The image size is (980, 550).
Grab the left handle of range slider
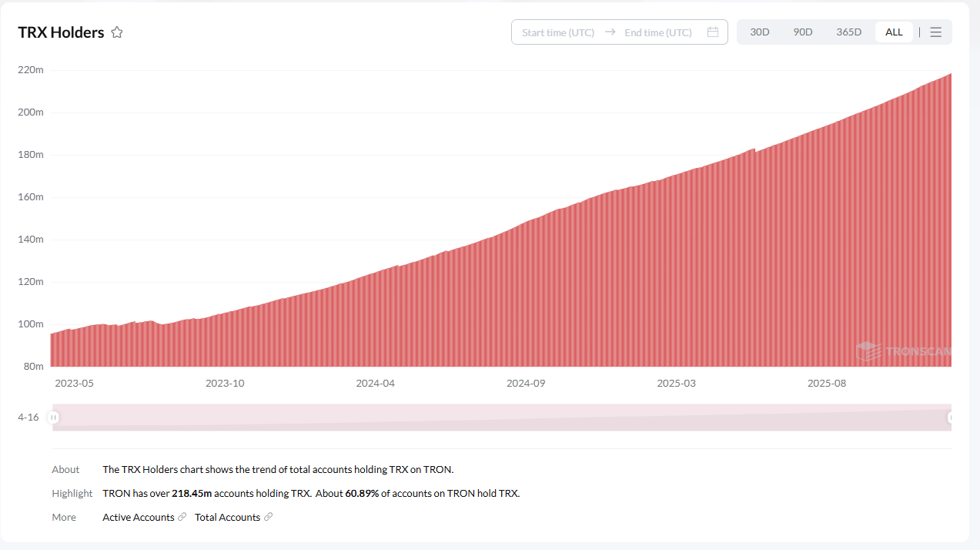[x=53, y=418]
